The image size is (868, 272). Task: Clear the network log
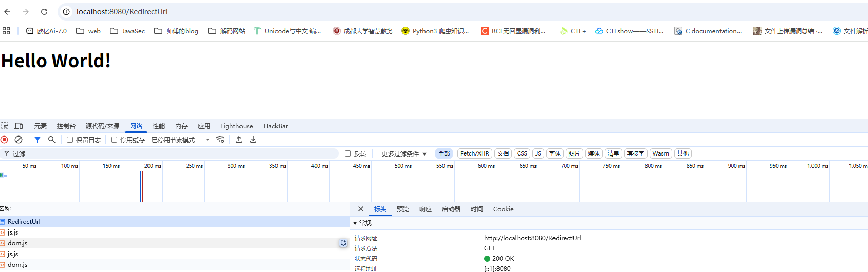19,140
